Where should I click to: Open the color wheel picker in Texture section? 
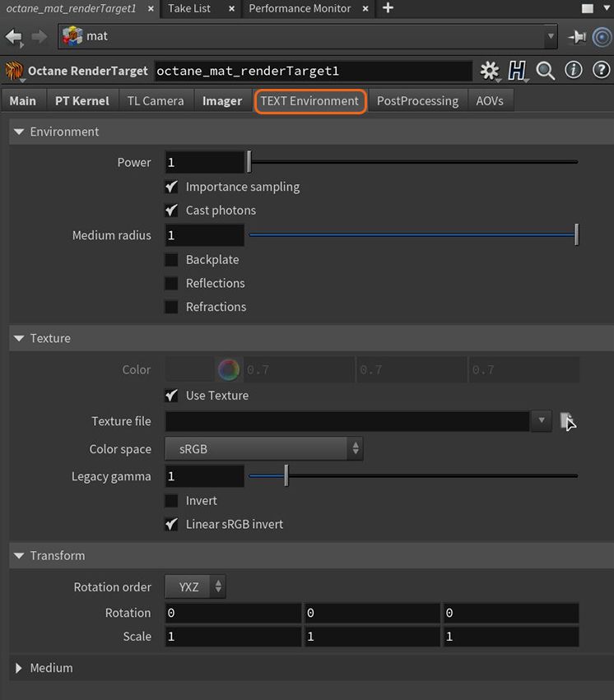[228, 369]
